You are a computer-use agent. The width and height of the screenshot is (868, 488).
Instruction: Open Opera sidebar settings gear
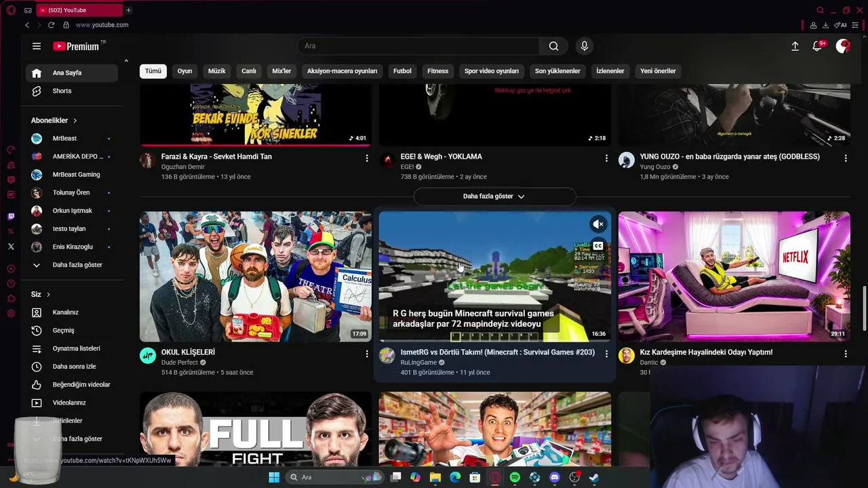pyautogui.click(x=11, y=313)
